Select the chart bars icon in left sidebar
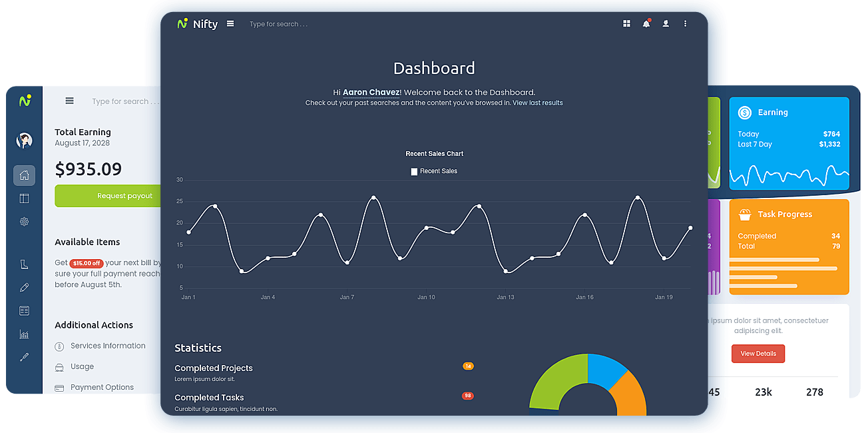The width and height of the screenshot is (868, 433). pos(25,334)
